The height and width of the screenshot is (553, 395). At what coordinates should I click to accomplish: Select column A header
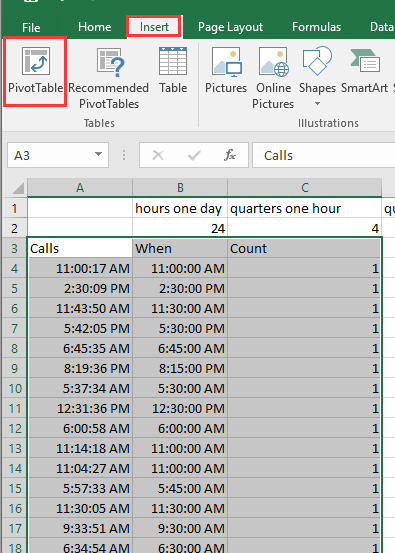point(80,188)
